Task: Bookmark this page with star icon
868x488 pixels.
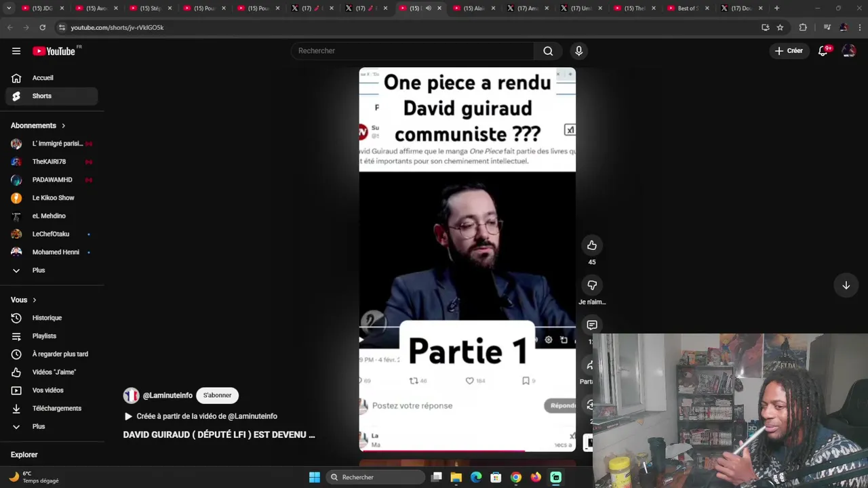Action: coord(780,27)
